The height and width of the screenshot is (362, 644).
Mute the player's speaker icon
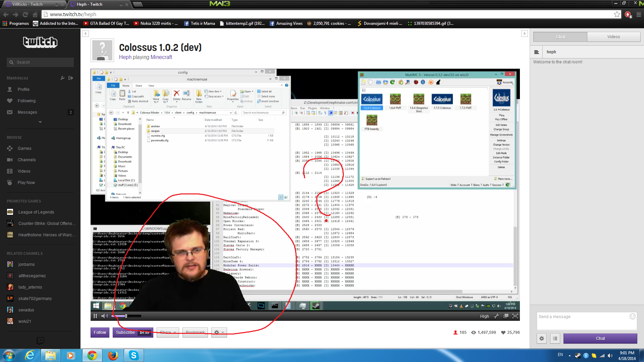104,316
